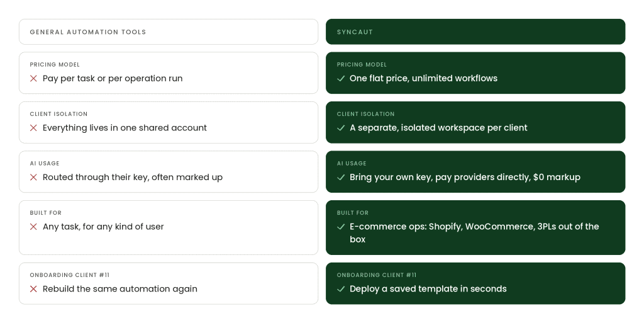Click the red X beside Pay per task
The width and height of the screenshot is (644, 323).
[34, 79]
